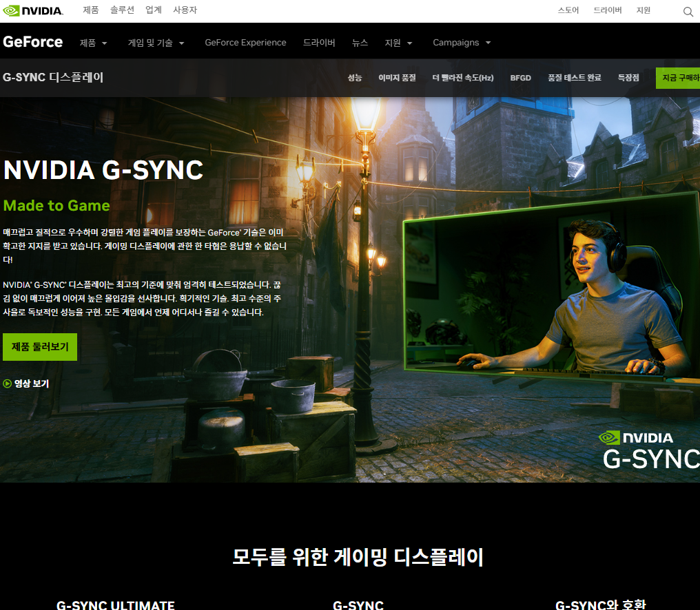The height and width of the screenshot is (610, 700).
Task: Click the NVIDIA logo at top left
Action: [33, 10]
